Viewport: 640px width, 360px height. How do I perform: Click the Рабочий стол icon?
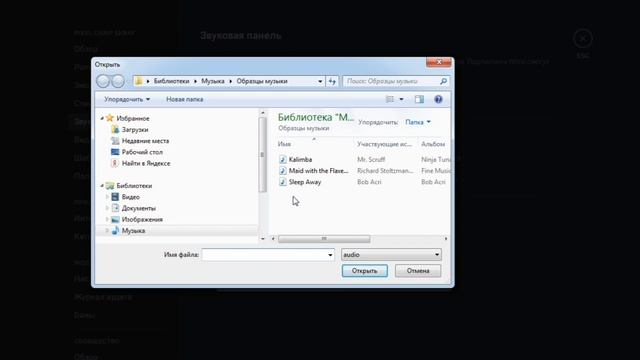(x=115, y=152)
